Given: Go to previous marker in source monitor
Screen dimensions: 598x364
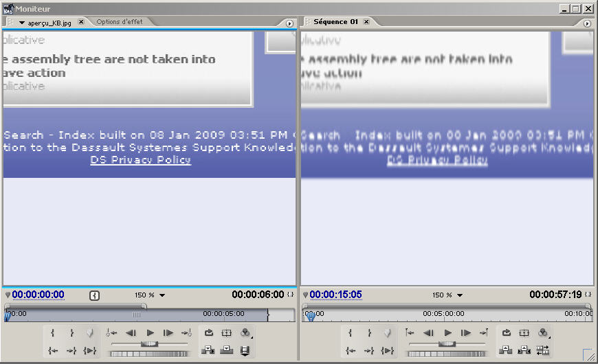Looking at the screenshot, I should tap(111, 333).
